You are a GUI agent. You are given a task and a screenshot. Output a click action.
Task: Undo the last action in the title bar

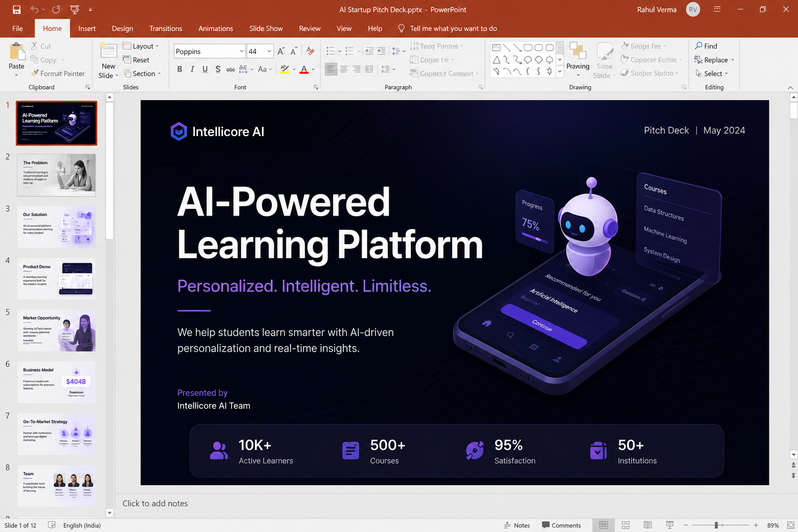tap(34, 9)
